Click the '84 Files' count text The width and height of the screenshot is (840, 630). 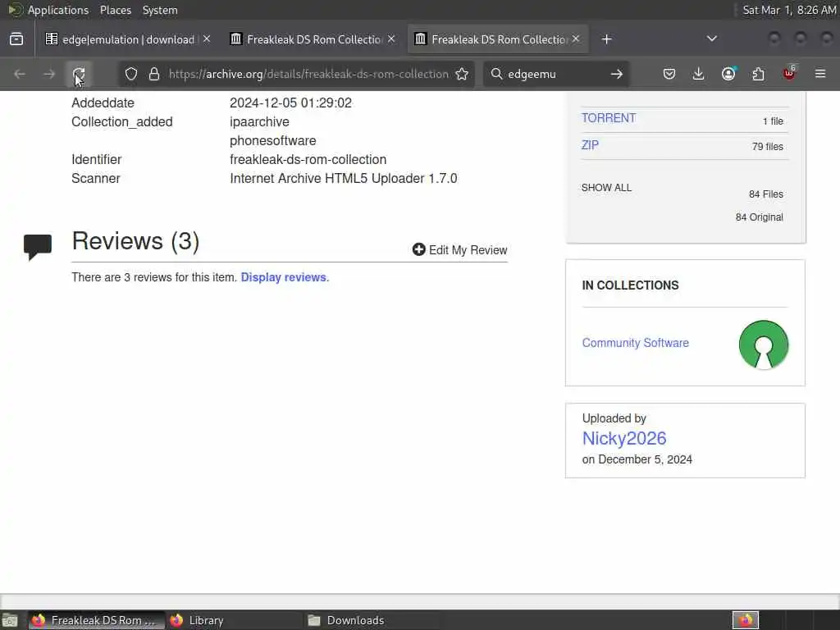click(765, 194)
